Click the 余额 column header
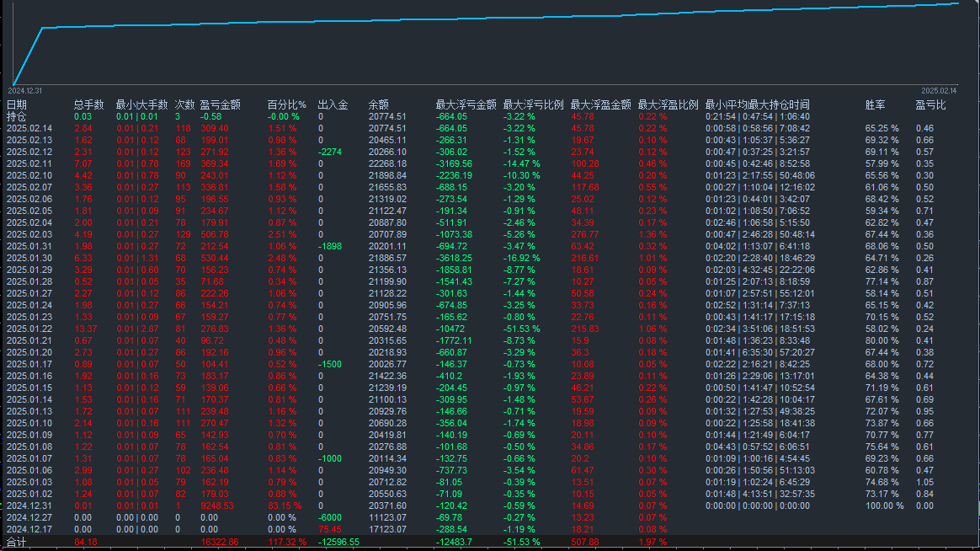 click(x=379, y=104)
